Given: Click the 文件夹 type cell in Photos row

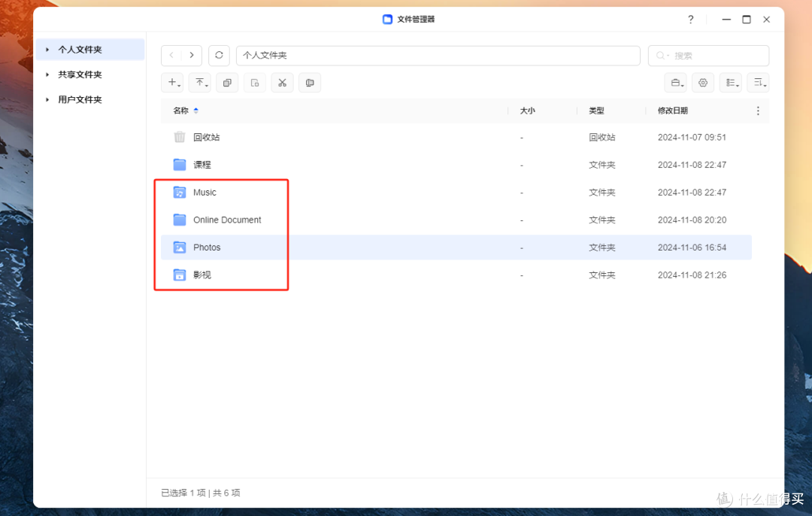Looking at the screenshot, I should pos(601,247).
